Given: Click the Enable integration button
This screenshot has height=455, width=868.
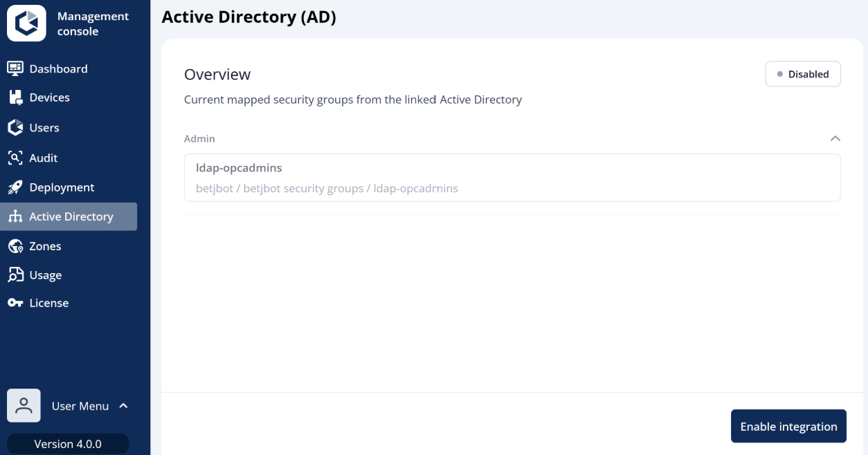Looking at the screenshot, I should [x=788, y=426].
